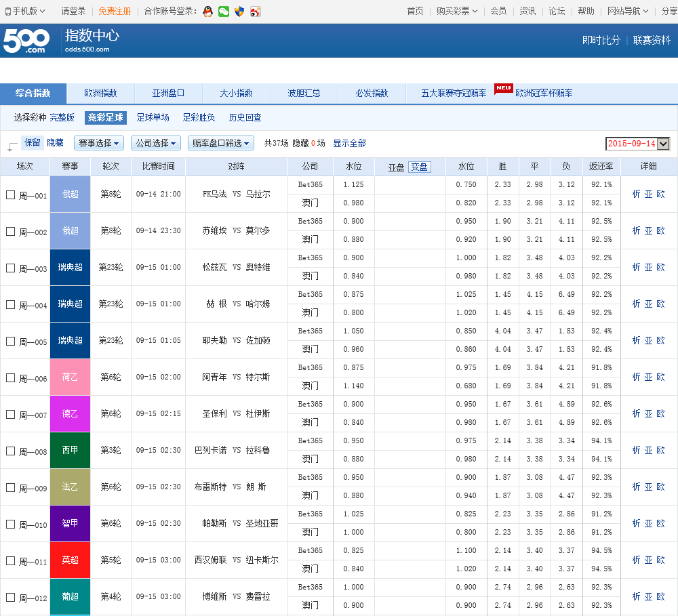The width and height of the screenshot is (678, 616).
Task: Click the phone icon beside 手机版
Action: (x=7, y=12)
